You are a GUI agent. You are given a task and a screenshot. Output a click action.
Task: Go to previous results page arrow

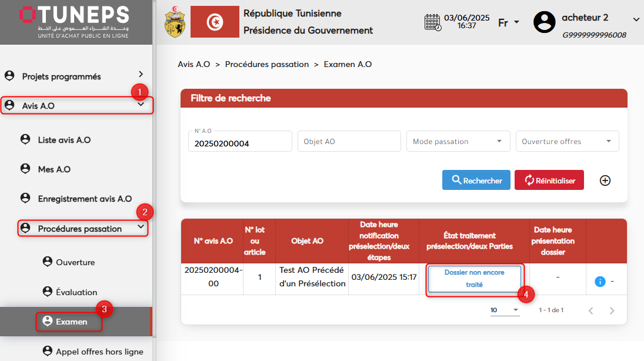coord(590,310)
